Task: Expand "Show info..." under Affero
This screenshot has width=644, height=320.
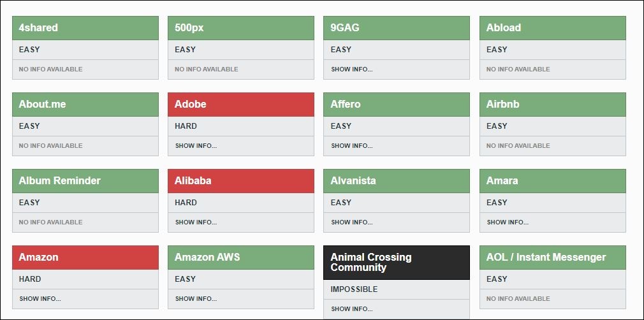Action: click(x=352, y=146)
